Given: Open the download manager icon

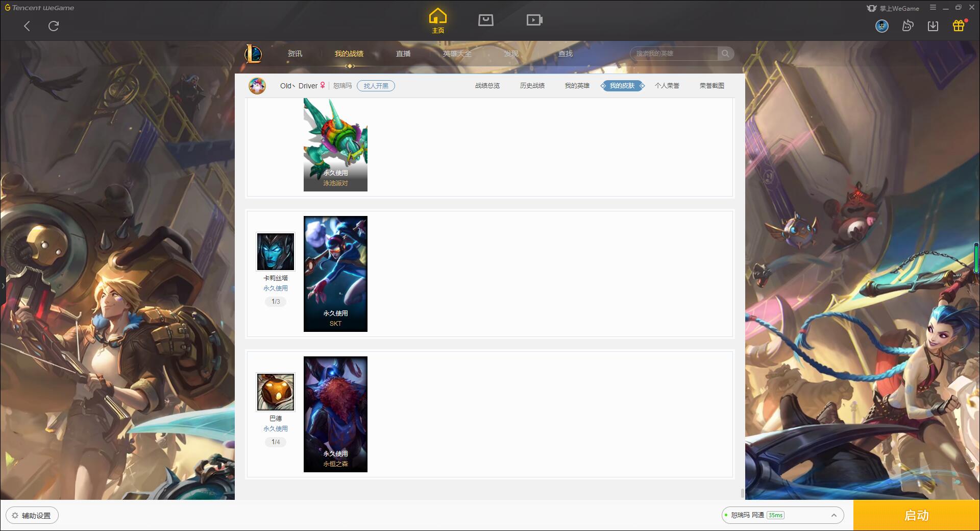Looking at the screenshot, I should coord(933,26).
